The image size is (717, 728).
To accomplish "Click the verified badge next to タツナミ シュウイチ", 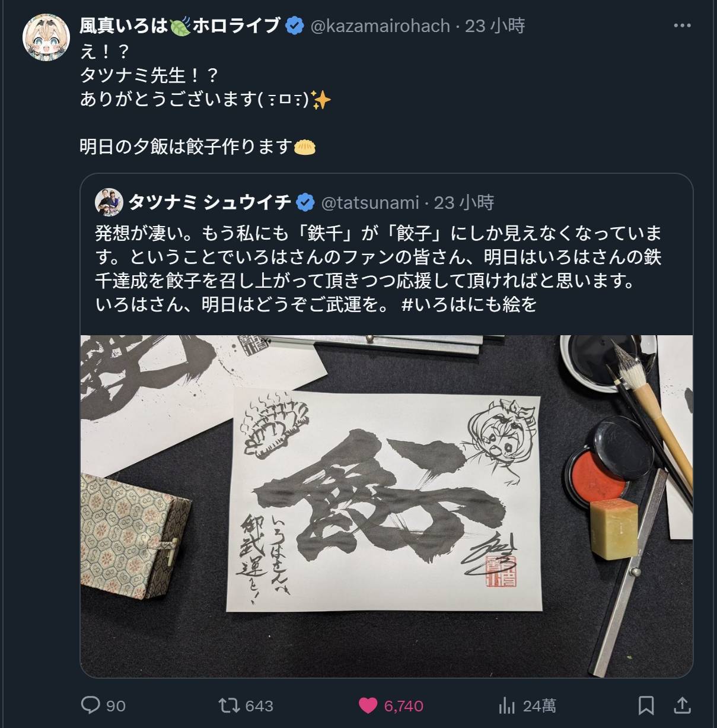I will [x=305, y=202].
